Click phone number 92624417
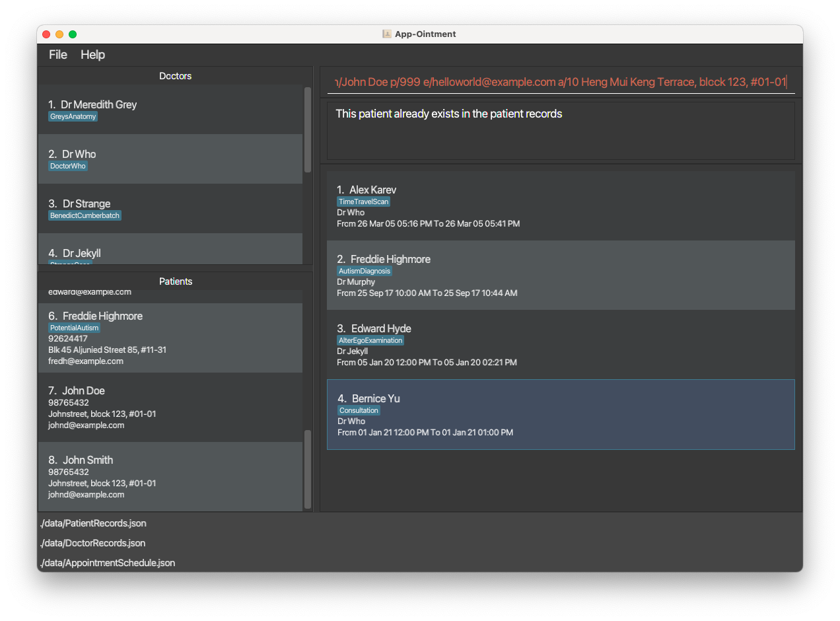This screenshot has height=621, width=840. click(x=68, y=338)
